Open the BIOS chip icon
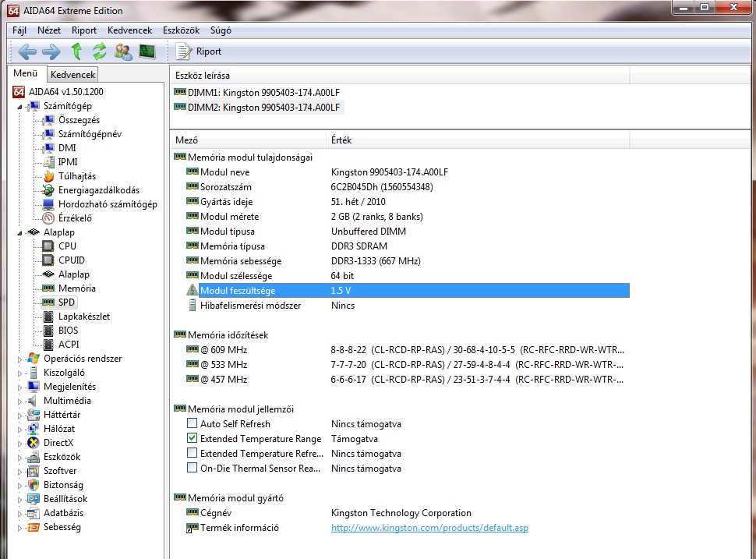The image size is (756, 559). click(48, 331)
